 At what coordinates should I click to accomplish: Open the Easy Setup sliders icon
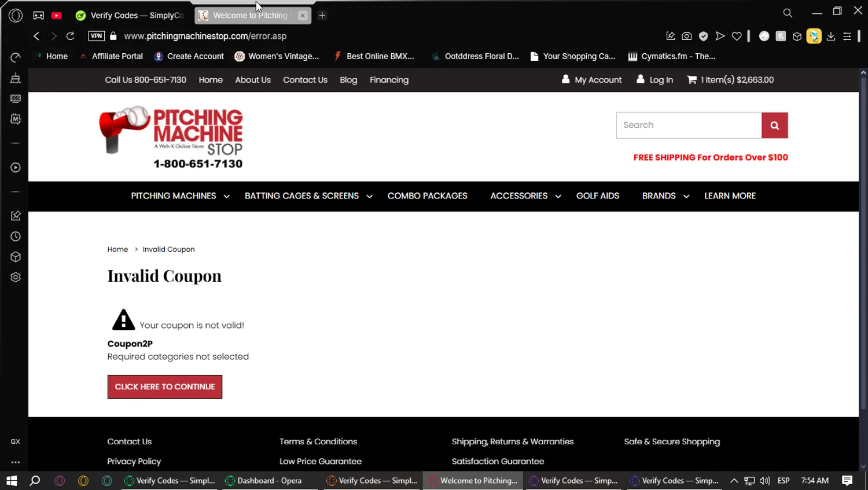tap(847, 36)
